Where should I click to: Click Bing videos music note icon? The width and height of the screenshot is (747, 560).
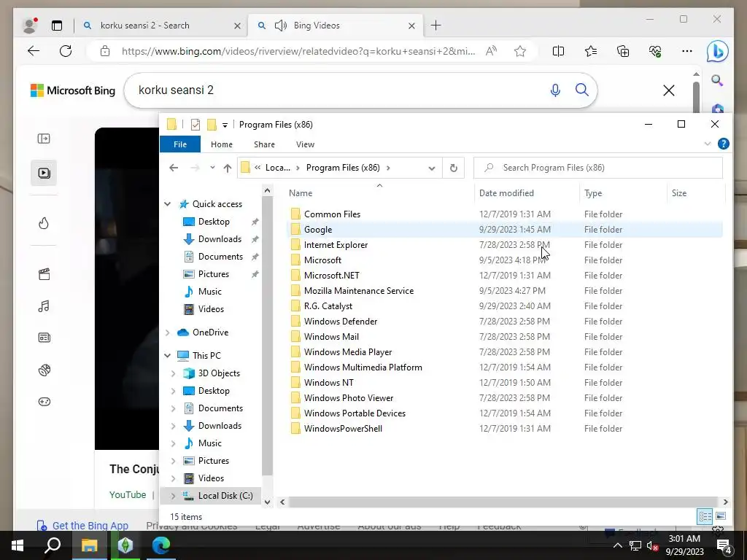(44, 306)
